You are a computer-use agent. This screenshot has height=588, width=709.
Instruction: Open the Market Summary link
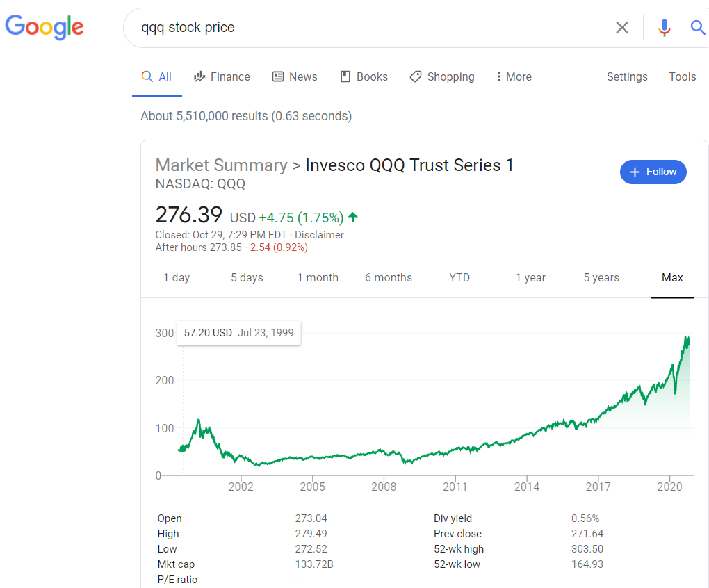tap(221, 165)
